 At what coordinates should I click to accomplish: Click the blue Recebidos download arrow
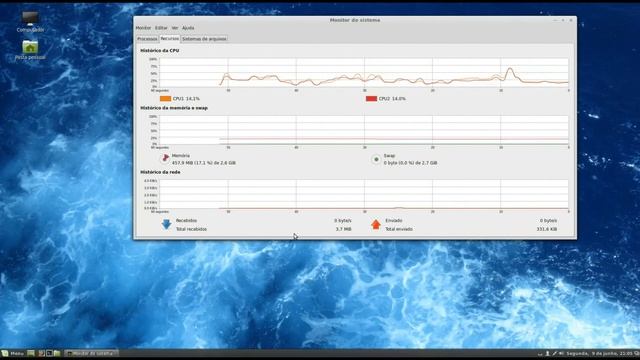click(166, 224)
